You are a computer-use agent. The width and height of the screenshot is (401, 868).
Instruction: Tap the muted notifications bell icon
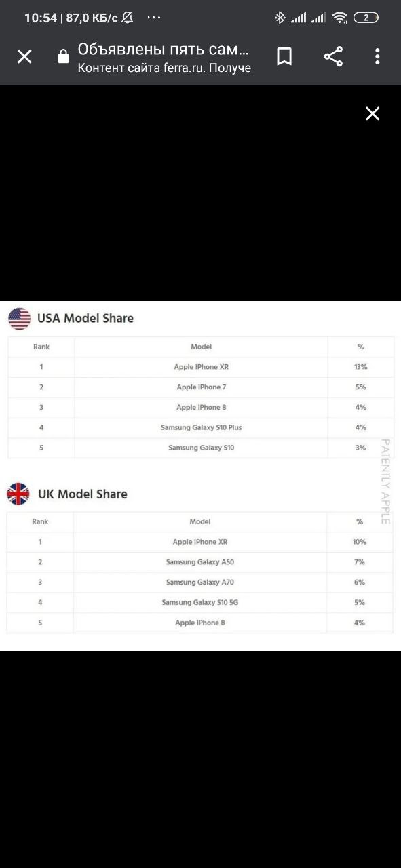(127, 18)
